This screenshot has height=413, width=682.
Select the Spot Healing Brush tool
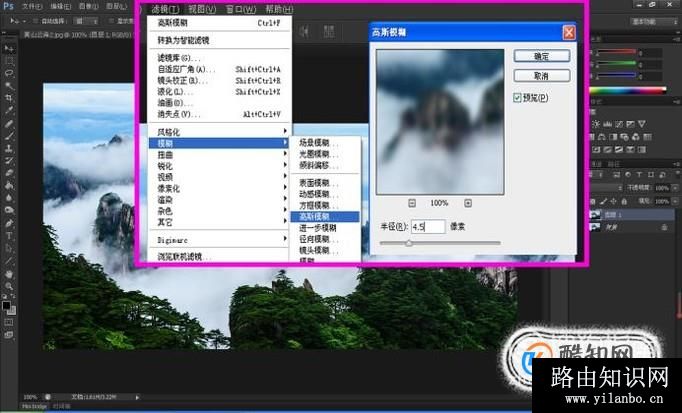(9, 123)
